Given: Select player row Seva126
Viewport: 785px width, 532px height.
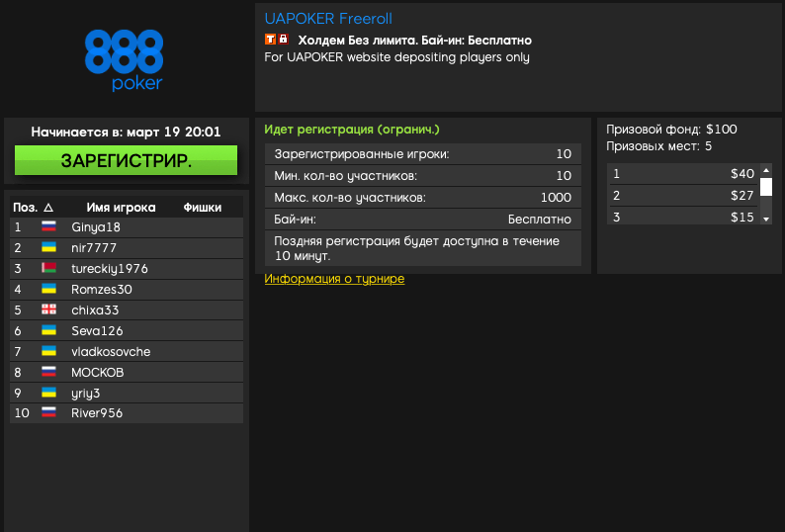Looking at the screenshot, I should pos(127,331).
